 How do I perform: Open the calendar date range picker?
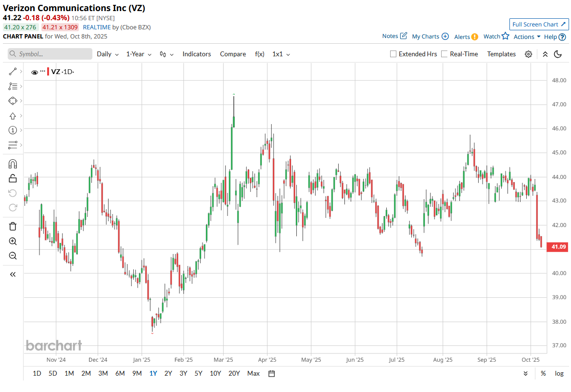pyautogui.click(x=271, y=374)
